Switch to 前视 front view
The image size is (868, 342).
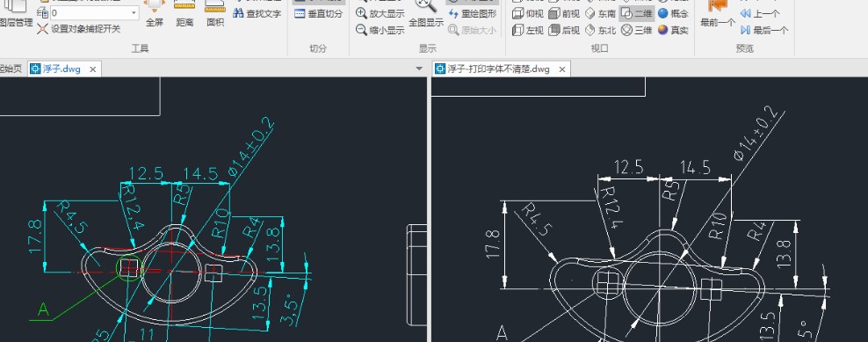tap(564, 14)
